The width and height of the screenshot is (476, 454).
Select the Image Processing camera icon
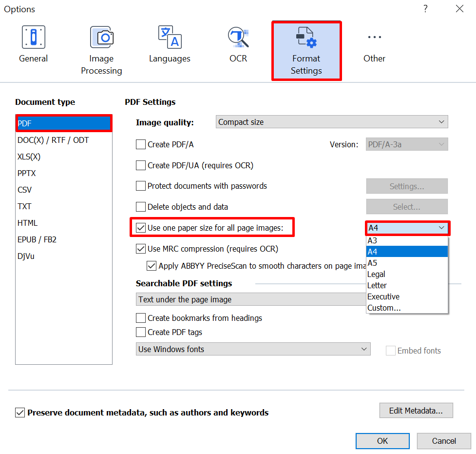click(101, 38)
